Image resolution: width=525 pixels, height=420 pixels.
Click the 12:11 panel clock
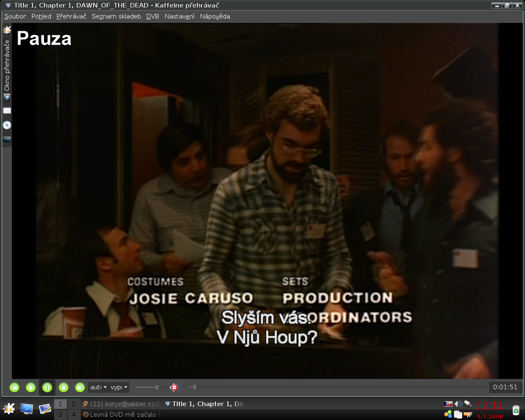[x=490, y=406]
